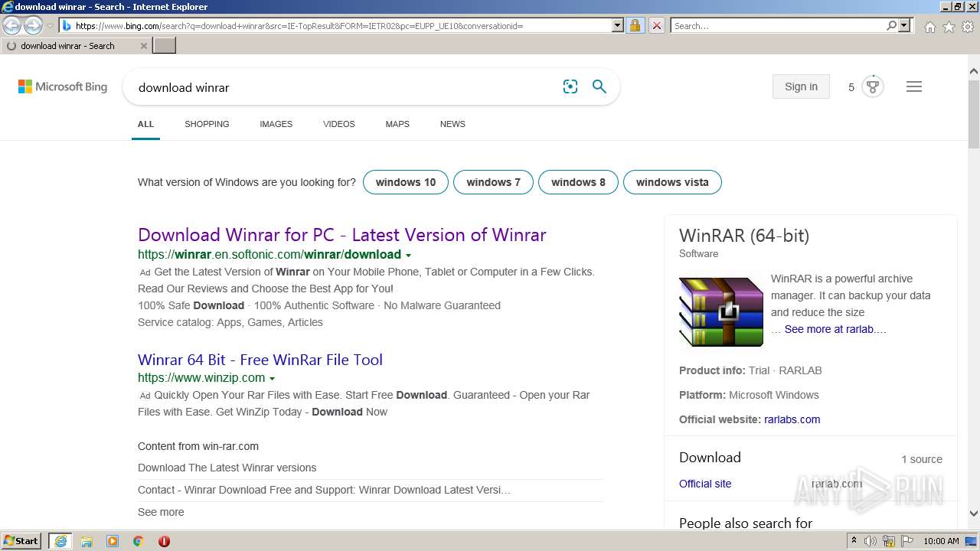The image size is (980, 551).
Task: Open the rarlabs.com official website link
Action: pos(792,419)
